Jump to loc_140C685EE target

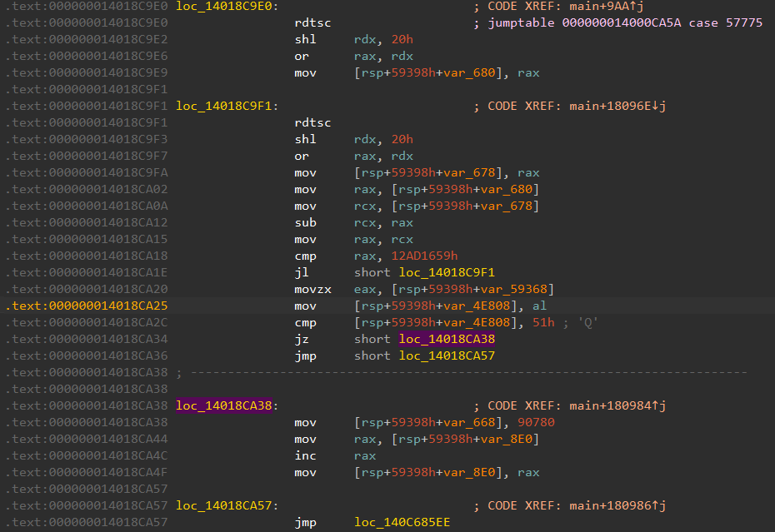[x=402, y=522]
